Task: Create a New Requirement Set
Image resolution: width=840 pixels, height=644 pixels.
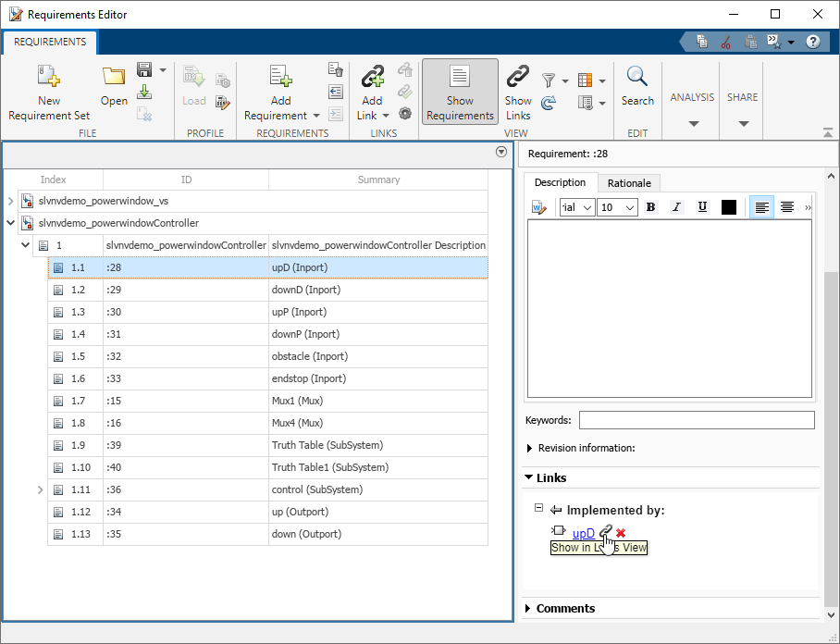Action: (49, 92)
